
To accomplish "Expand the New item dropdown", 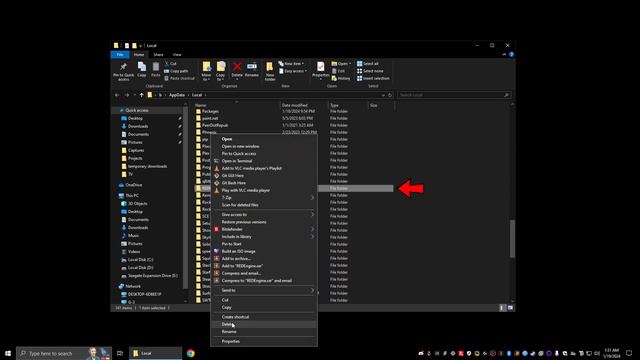I will [x=291, y=64].
